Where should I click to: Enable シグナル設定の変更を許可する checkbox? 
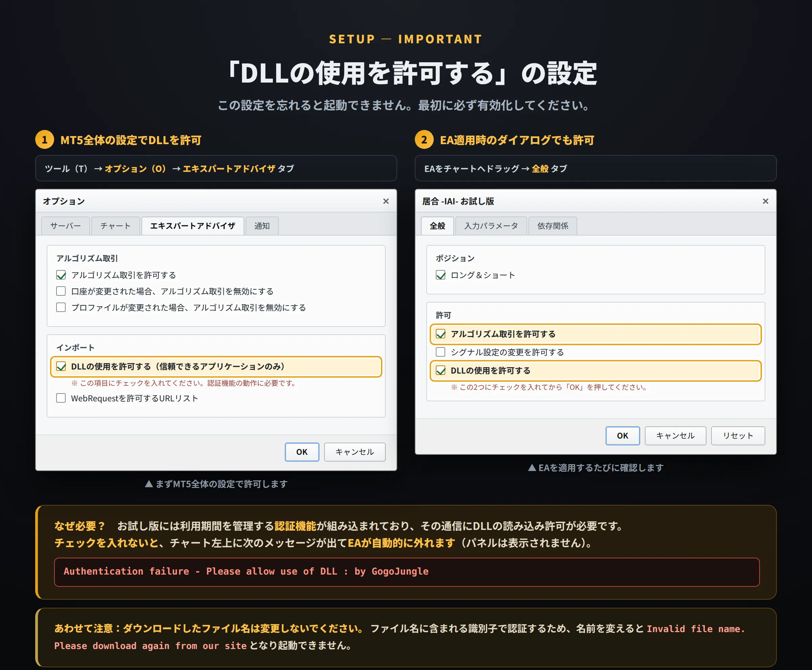[441, 352]
